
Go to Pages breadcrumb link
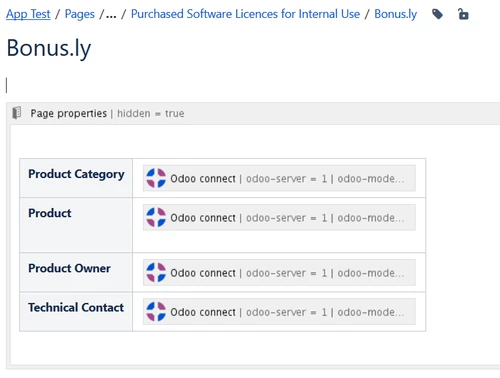pos(80,14)
